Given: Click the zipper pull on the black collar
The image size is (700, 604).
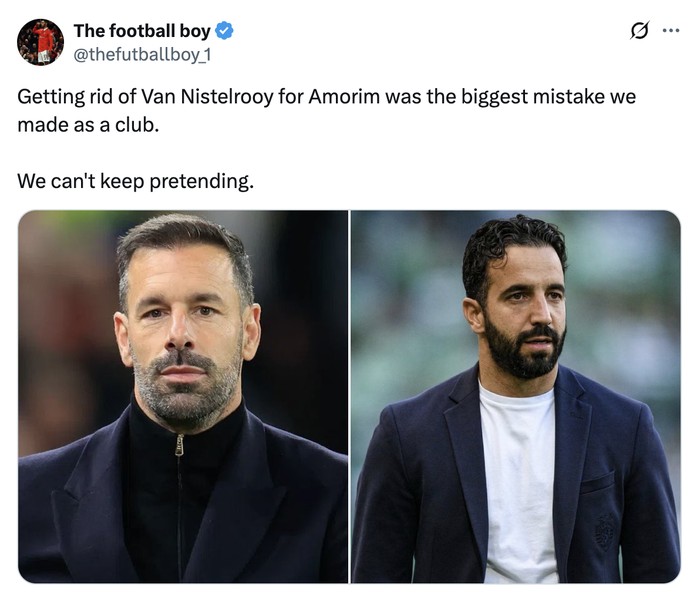Looking at the screenshot, I should [x=179, y=446].
